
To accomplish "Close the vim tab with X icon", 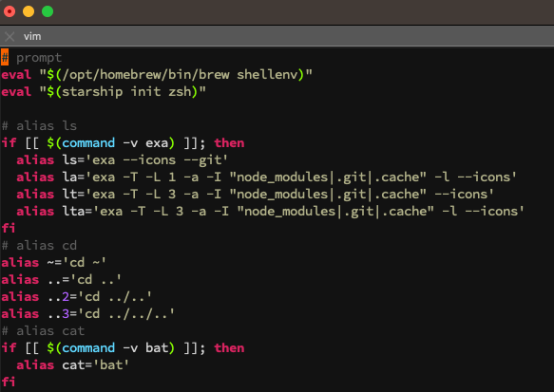I will click(10, 36).
